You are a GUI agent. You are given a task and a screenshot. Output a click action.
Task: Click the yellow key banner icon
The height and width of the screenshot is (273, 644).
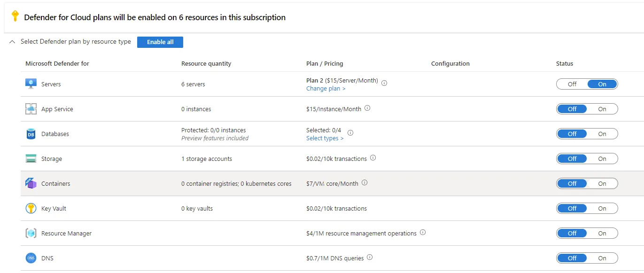(15, 16)
